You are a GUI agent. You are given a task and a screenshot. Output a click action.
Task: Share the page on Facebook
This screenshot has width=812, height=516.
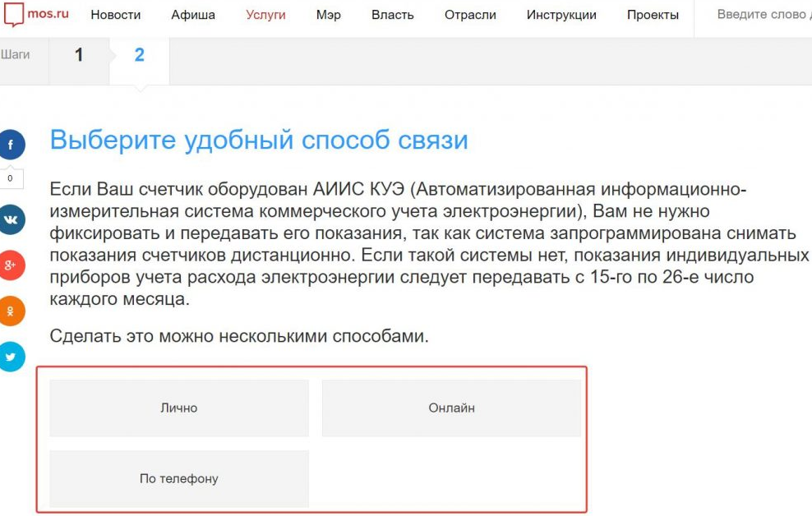pos(12,145)
